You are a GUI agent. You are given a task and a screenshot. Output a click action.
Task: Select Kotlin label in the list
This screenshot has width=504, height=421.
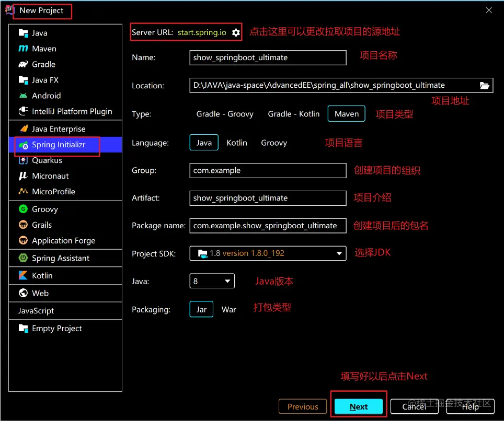click(42, 275)
